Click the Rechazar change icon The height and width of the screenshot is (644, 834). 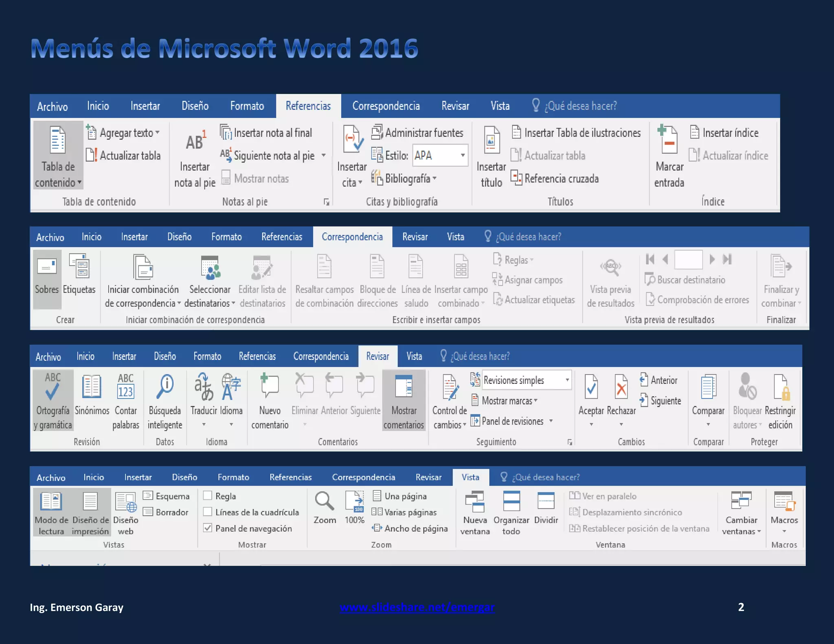point(621,387)
